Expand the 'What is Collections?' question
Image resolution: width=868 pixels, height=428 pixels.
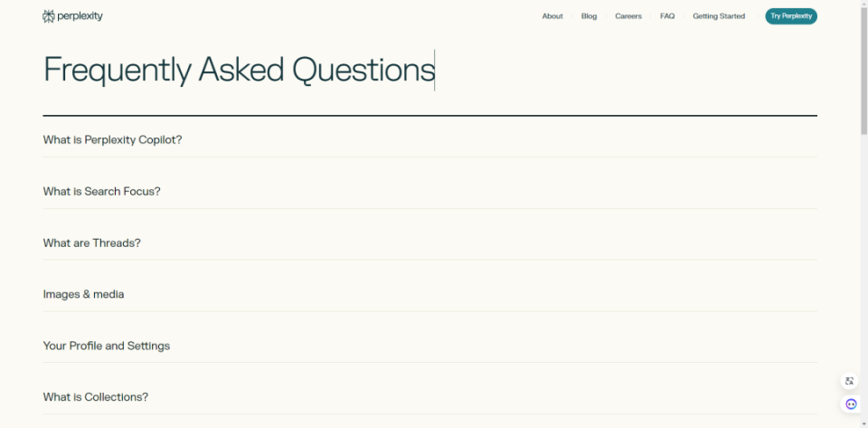coord(96,397)
